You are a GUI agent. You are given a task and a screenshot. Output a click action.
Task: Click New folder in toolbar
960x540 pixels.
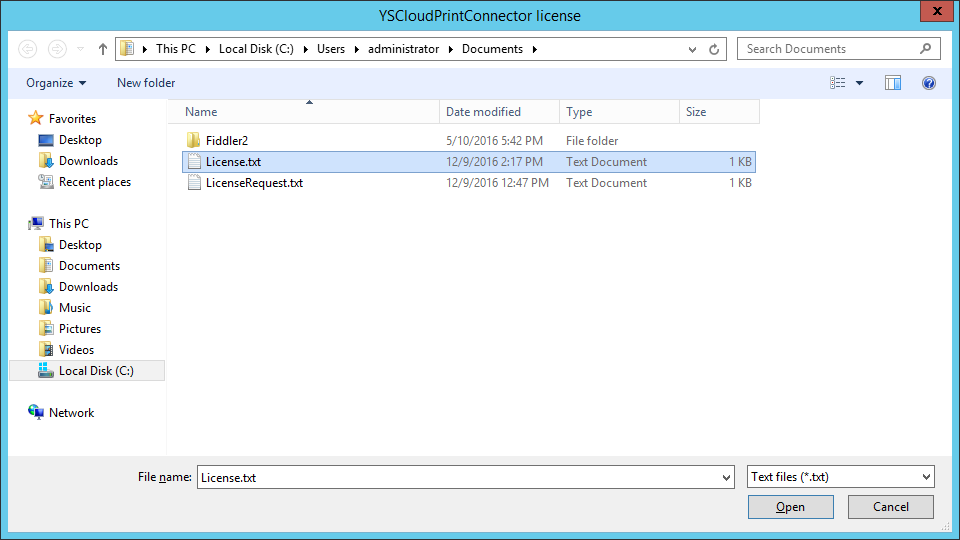coord(146,83)
